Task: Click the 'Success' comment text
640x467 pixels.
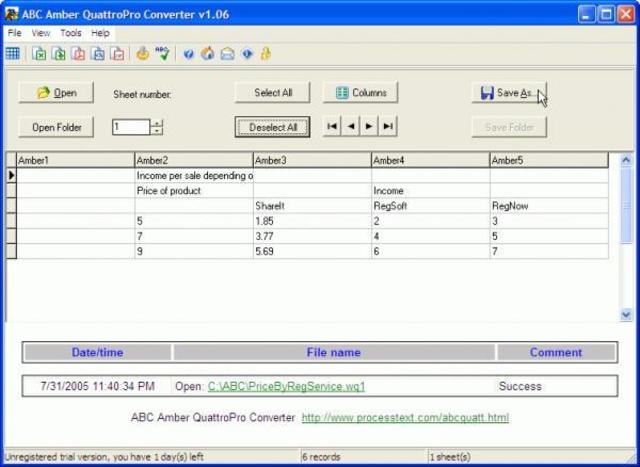Action: [x=520, y=386]
